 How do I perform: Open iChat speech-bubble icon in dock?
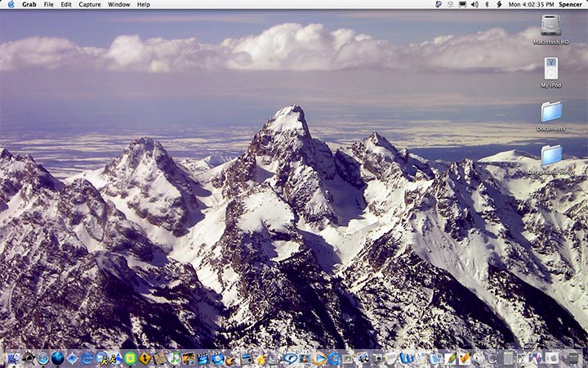pyautogui.click(x=101, y=358)
